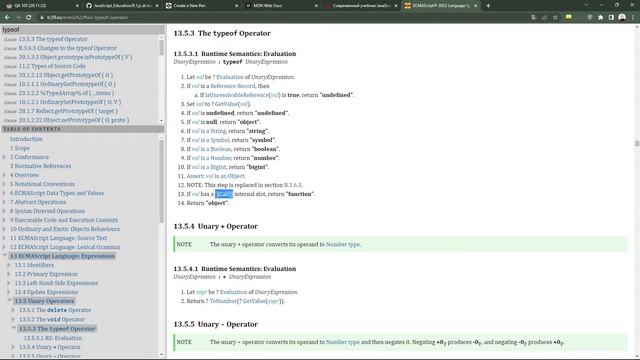The image size is (640, 360).
Task: Switch to the Современный учебник JavaScript tab
Action: (360, 6)
